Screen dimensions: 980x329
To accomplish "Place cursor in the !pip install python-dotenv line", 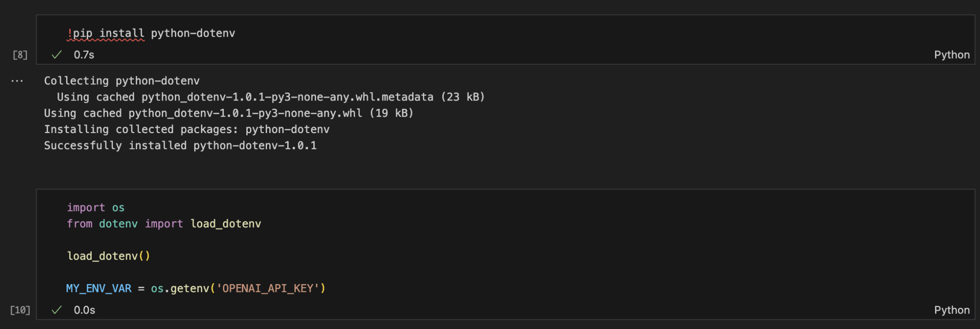I will tap(151, 33).
